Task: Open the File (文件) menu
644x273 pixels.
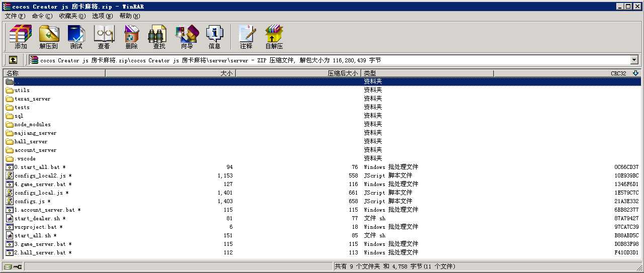Action: pos(15,16)
